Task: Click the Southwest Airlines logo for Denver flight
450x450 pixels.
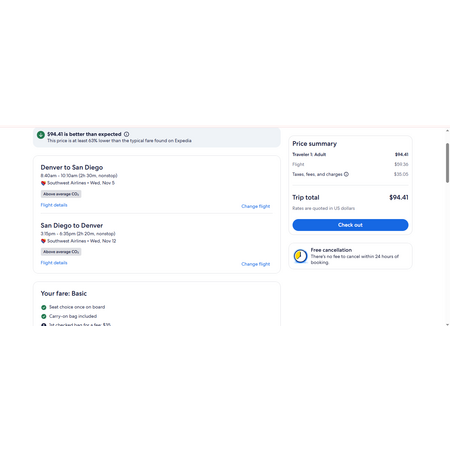Action: (43, 183)
